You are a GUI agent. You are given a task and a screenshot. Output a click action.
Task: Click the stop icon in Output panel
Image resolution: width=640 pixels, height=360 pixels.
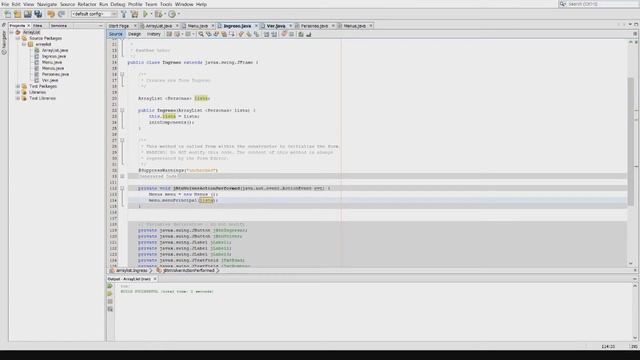[110, 301]
